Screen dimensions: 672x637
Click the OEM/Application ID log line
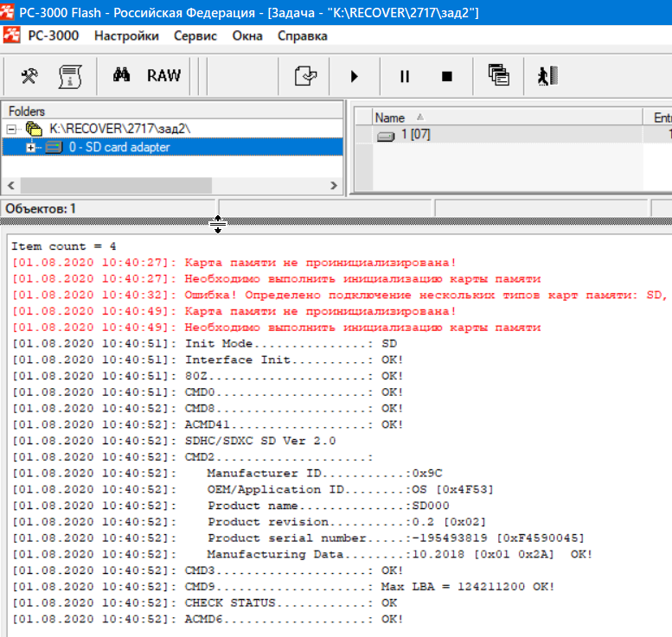coord(253,490)
